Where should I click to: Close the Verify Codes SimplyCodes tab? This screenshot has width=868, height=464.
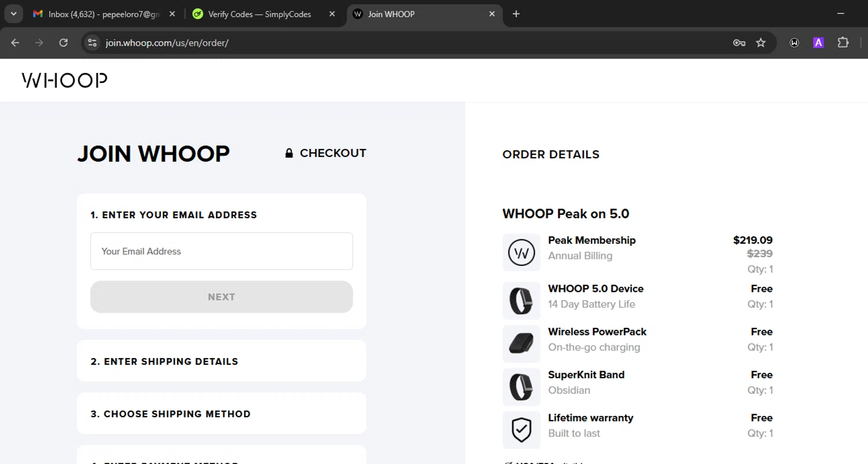(x=332, y=14)
